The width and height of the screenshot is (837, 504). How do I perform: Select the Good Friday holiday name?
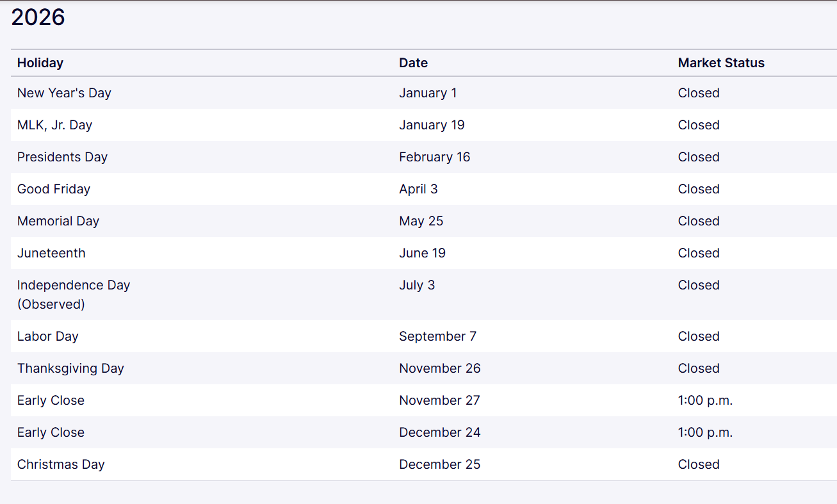click(54, 189)
